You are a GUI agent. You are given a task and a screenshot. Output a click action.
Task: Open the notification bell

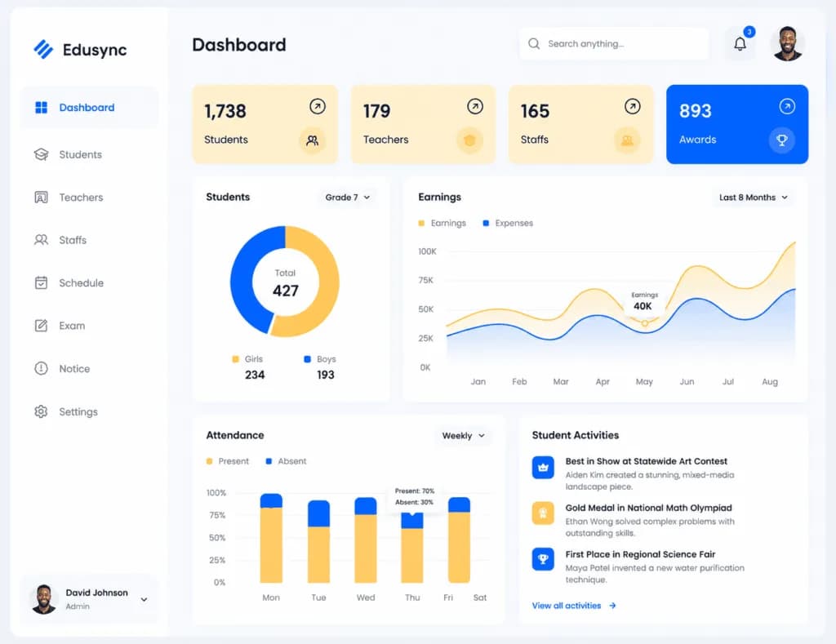(740, 44)
